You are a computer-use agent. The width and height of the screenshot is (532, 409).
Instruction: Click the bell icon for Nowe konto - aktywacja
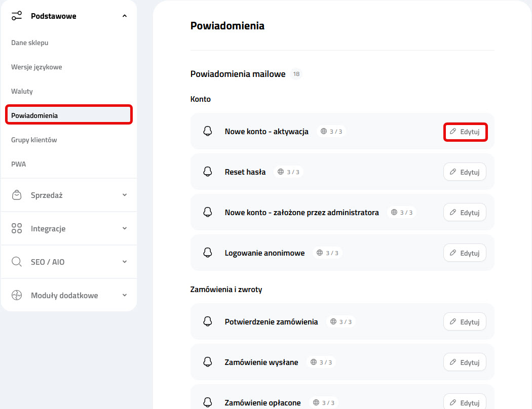[x=207, y=131]
